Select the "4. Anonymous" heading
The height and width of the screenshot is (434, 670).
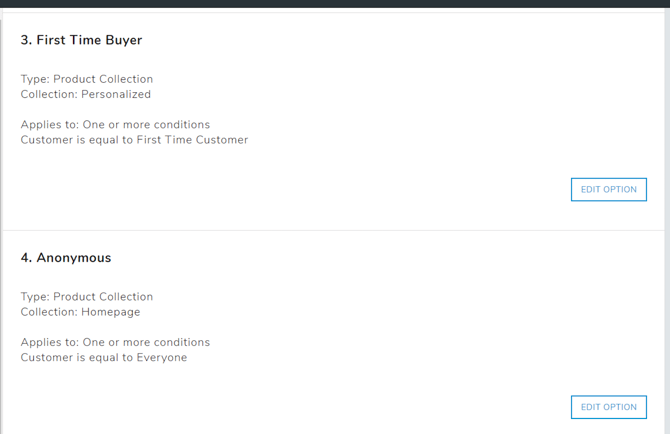click(66, 258)
